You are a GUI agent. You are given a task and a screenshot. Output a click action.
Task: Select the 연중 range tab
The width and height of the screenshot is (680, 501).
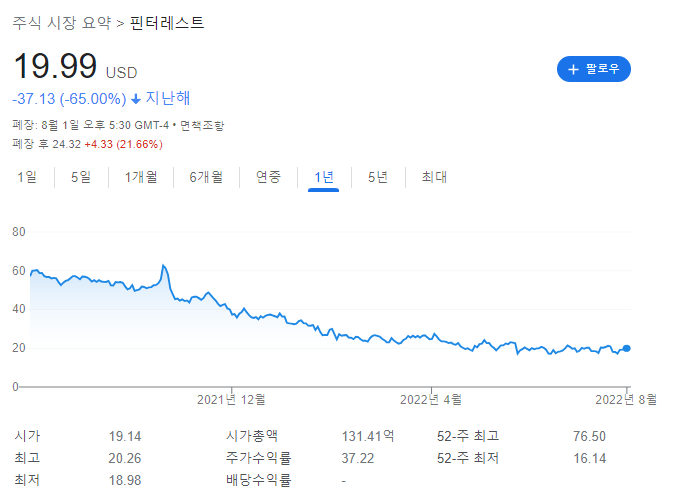(x=268, y=177)
